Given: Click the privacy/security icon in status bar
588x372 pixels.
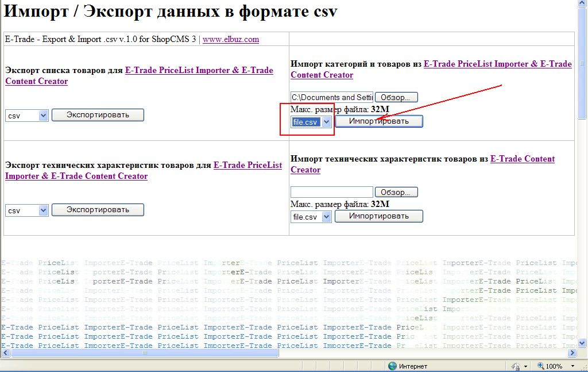Looking at the screenshot, I should click(x=516, y=366).
